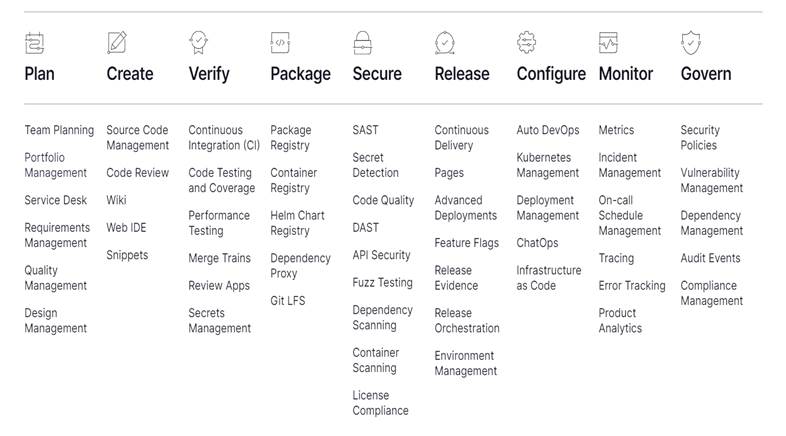The width and height of the screenshot is (786, 436).
Task: Open the Feature Flags link
Action: 466,243
